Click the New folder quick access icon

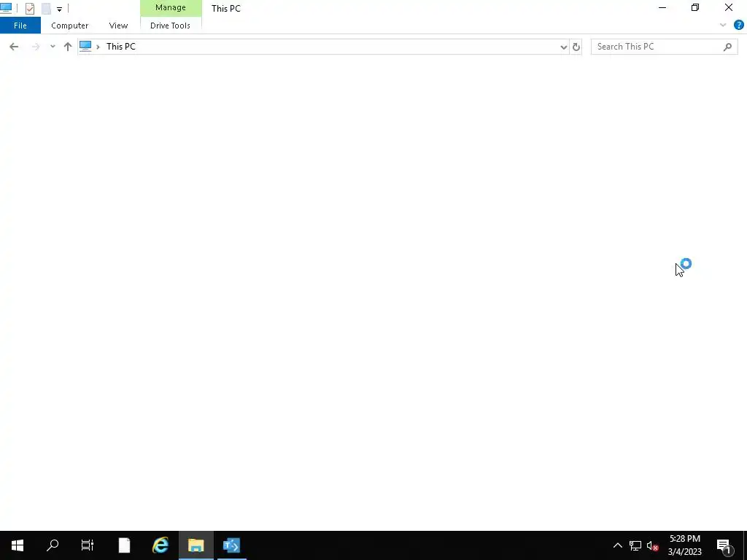46,8
